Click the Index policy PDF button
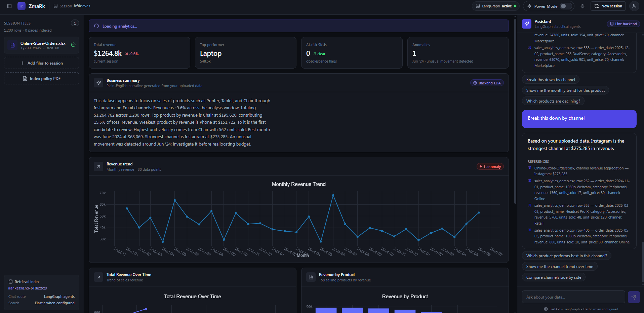The width and height of the screenshot is (644, 313). (x=41, y=78)
